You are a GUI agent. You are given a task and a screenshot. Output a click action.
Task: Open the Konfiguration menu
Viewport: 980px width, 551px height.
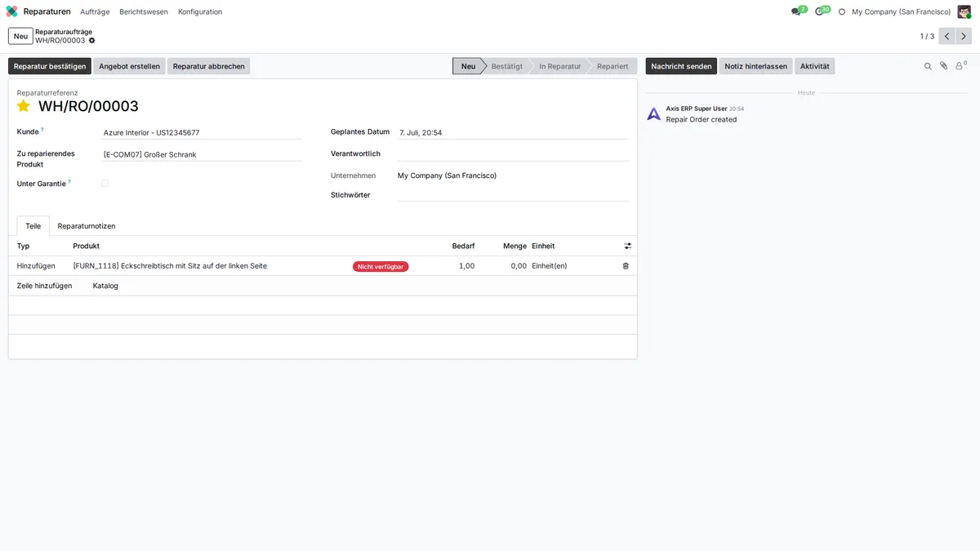200,11
